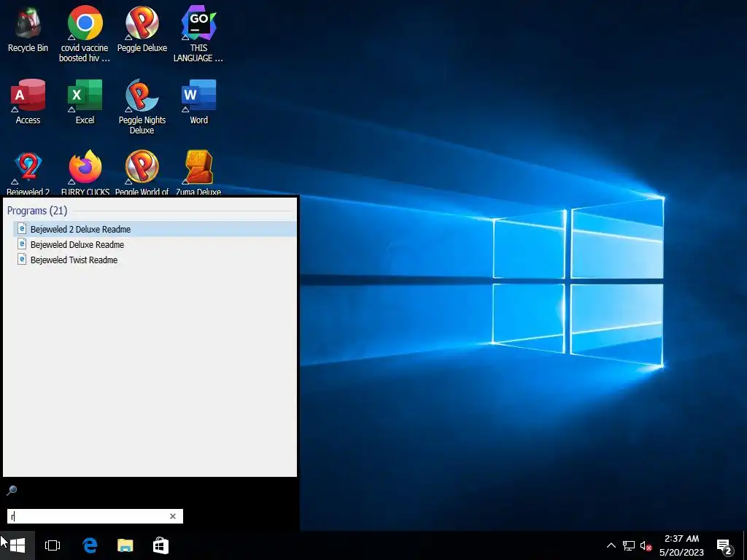Launch the Peggle Deluxe desktop shortcut

tap(142, 28)
